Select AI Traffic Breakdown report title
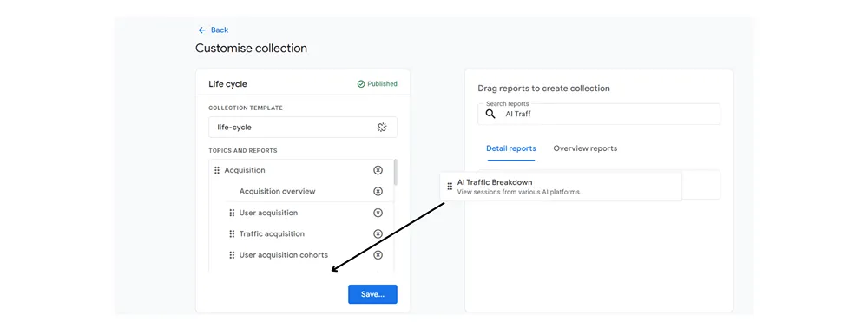This screenshot has width=868, height=322. click(495, 182)
